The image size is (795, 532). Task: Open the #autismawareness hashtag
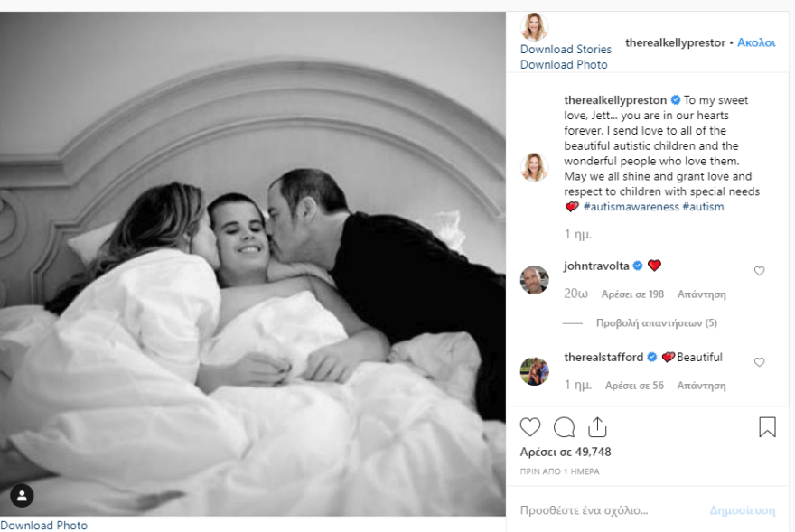(631, 207)
